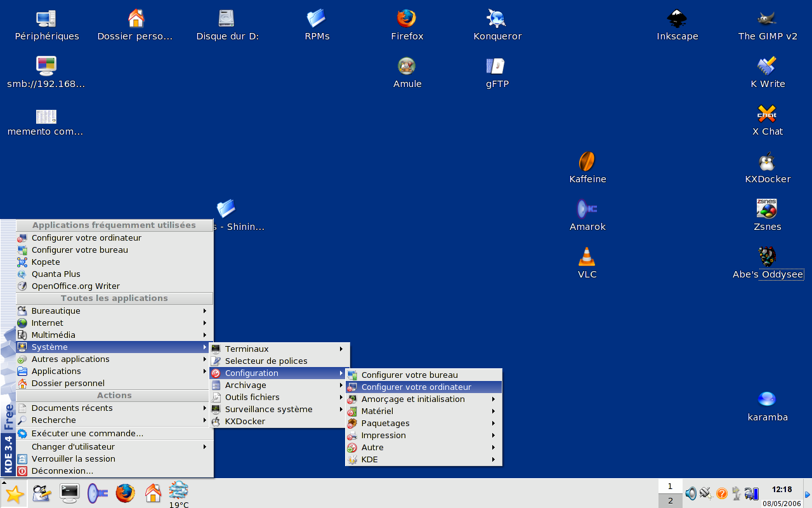Click the network plug tray icon
Image resolution: width=812 pixels, height=508 pixels.
pos(705,493)
